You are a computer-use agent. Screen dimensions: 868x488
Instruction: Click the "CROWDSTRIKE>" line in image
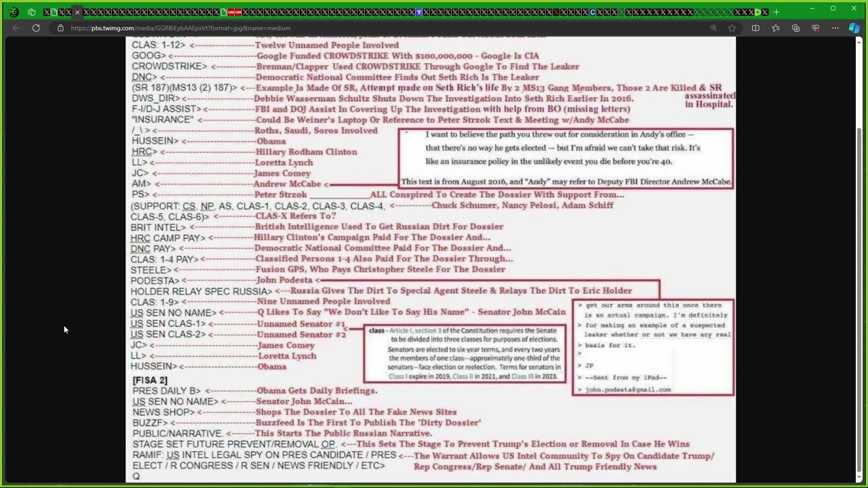click(x=170, y=66)
